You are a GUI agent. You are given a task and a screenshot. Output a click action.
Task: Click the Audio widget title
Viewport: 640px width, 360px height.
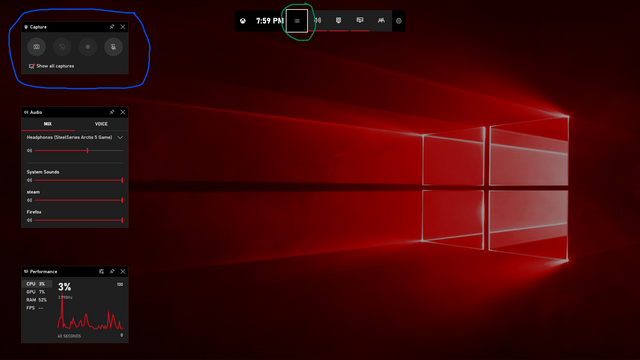tap(36, 112)
